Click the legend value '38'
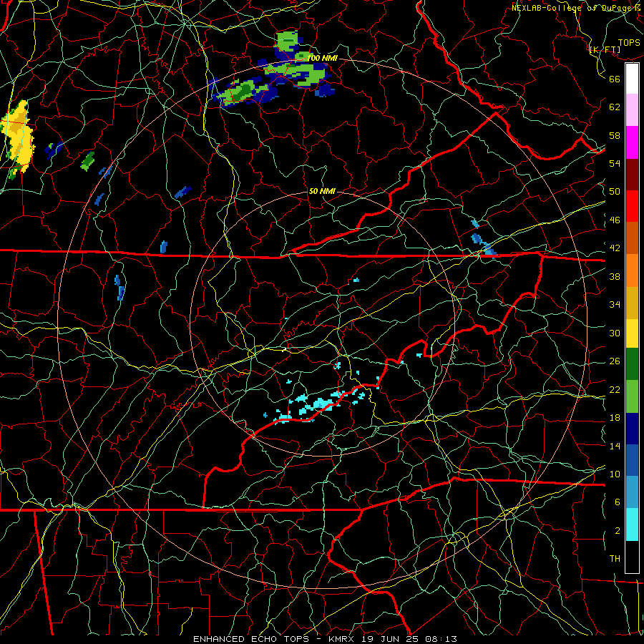Viewport: 644px width, 644px height. pos(615,276)
